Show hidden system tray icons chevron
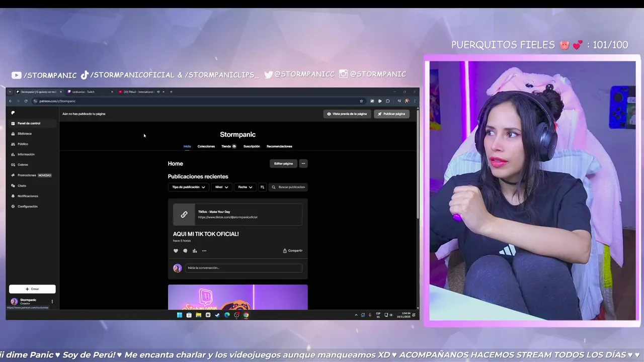 tap(356, 315)
